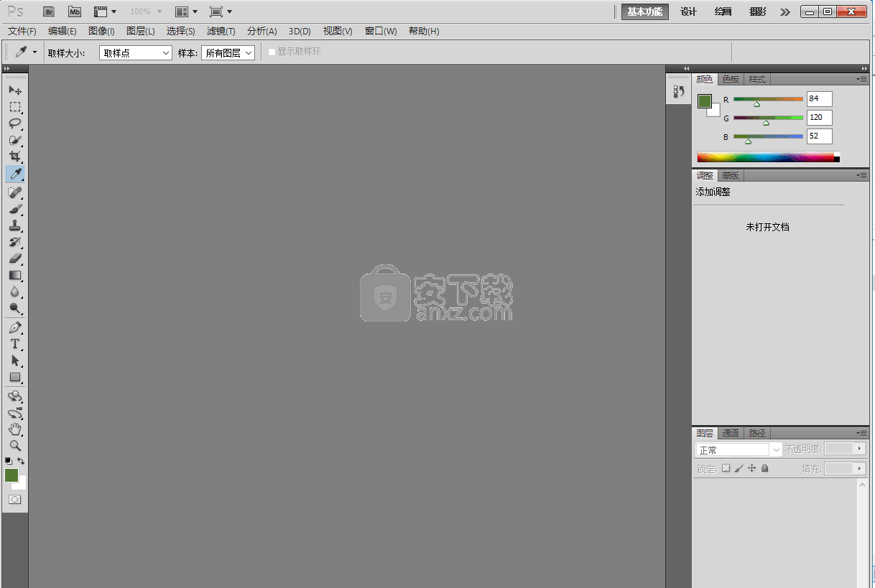This screenshot has width=875, height=588.
Task: Open the 样本 所有图层 dropdown
Action: pos(228,52)
